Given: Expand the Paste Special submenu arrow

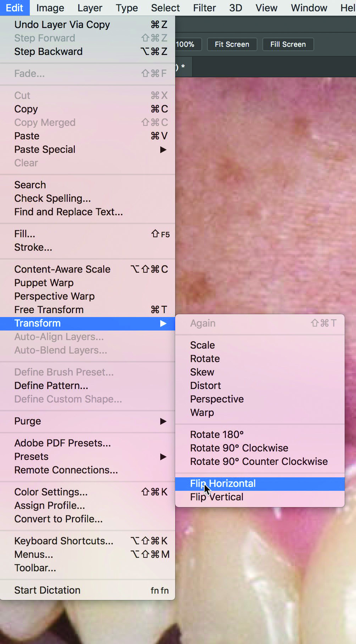Looking at the screenshot, I should coord(163,150).
